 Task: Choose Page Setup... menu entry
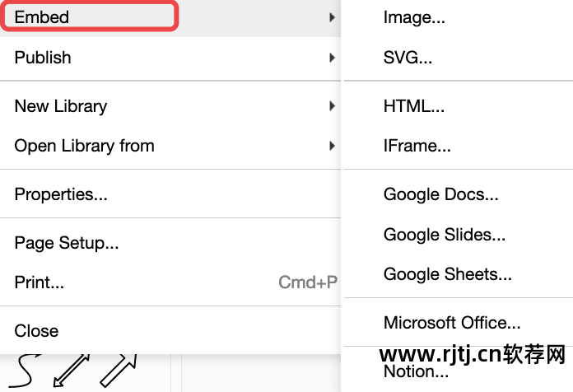67,243
